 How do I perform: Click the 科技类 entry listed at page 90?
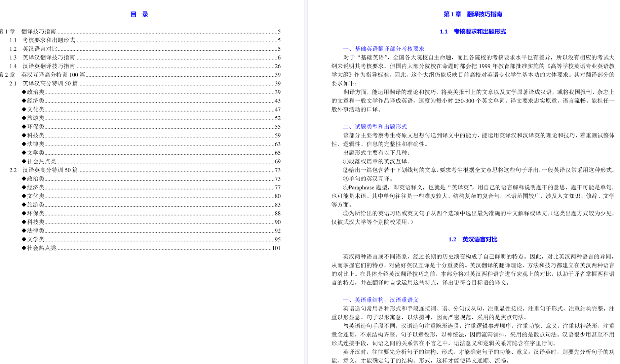(x=35, y=222)
